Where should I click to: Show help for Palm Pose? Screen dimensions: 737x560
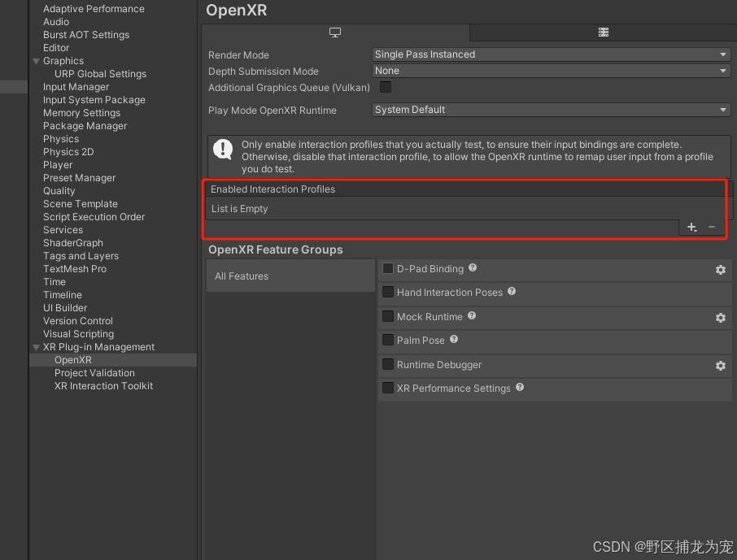pos(454,339)
